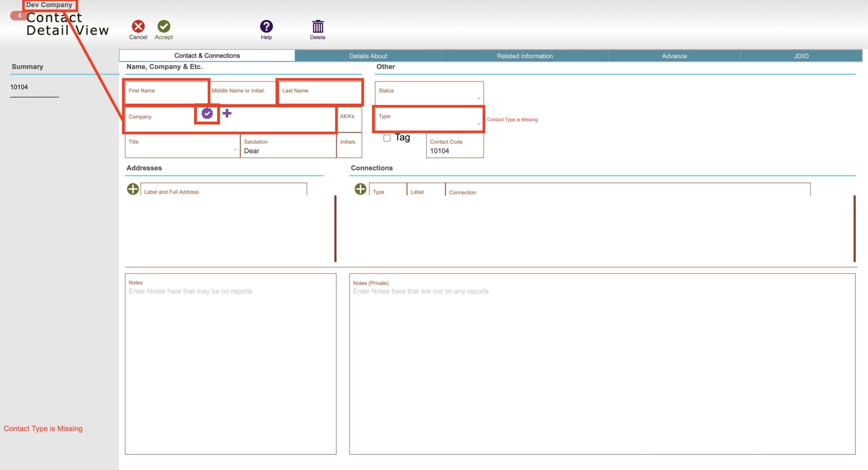Click the Notes (Private) text area
This screenshot has height=470, width=868.
click(602, 364)
